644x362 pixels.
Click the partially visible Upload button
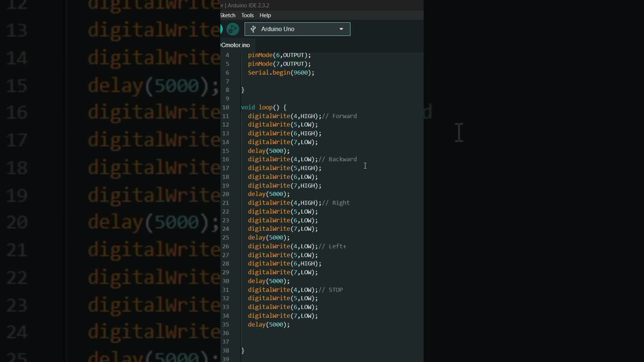[221, 29]
